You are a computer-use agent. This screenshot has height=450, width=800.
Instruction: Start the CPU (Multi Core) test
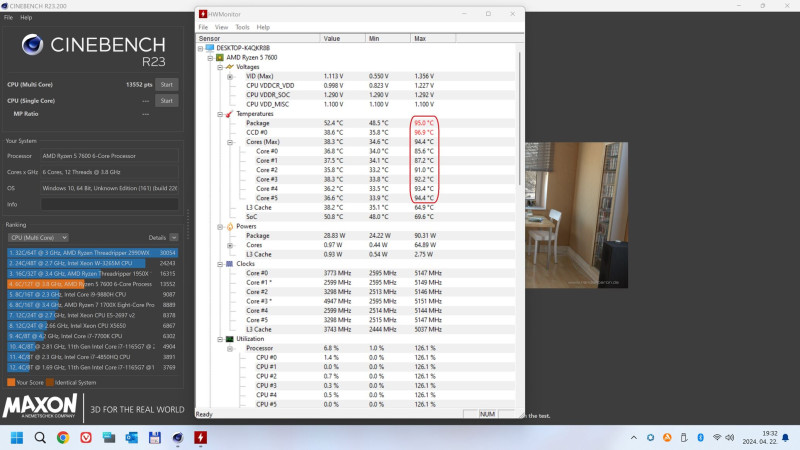[x=167, y=85]
